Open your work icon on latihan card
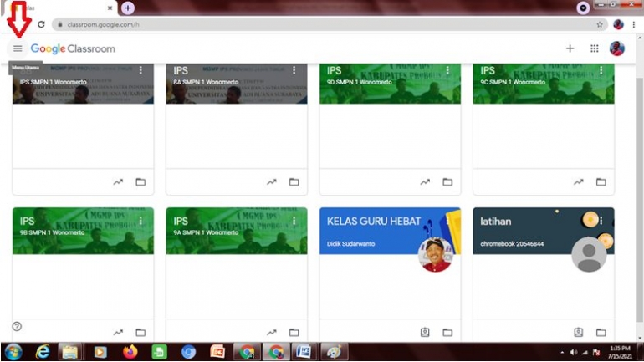Viewport: 644px width, 362px height. tap(579, 332)
